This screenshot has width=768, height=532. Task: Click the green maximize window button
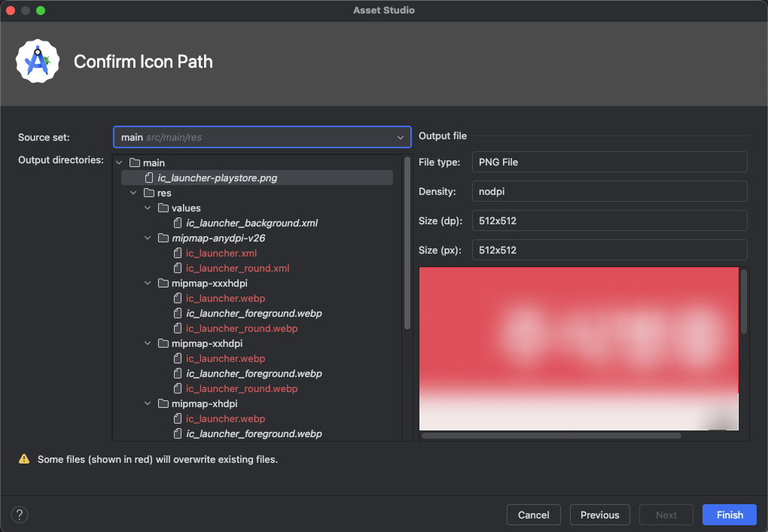41,11
